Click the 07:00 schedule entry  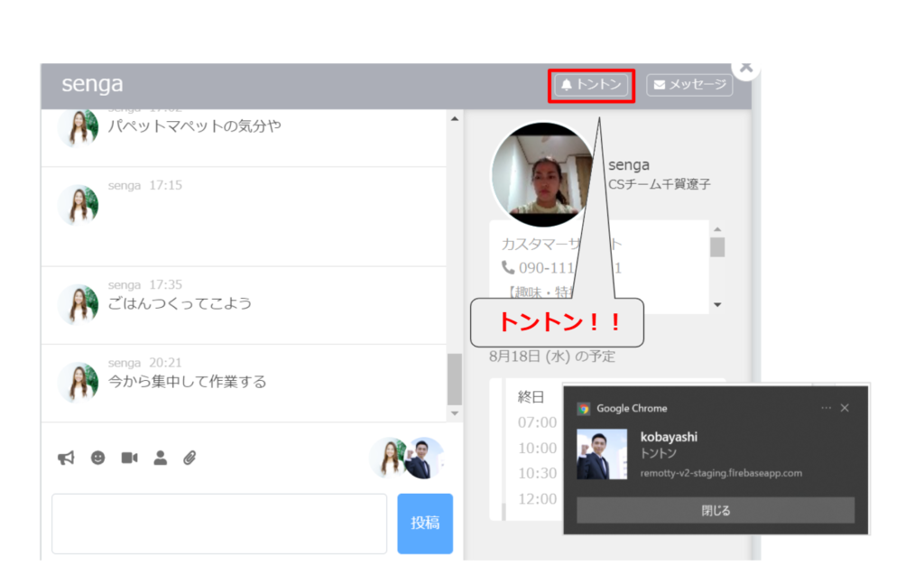[537, 422]
